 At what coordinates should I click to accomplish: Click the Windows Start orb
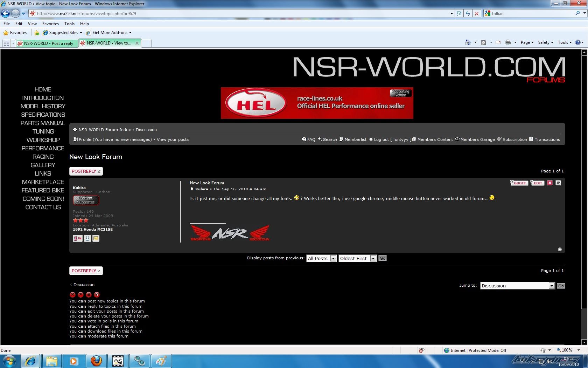(9, 361)
